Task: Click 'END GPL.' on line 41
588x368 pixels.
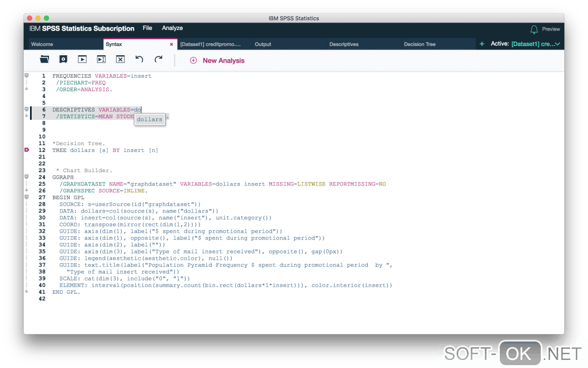Action: click(x=66, y=292)
